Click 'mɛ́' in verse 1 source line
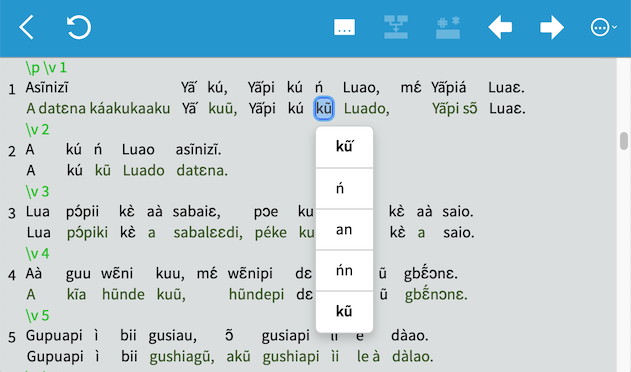 (411, 87)
